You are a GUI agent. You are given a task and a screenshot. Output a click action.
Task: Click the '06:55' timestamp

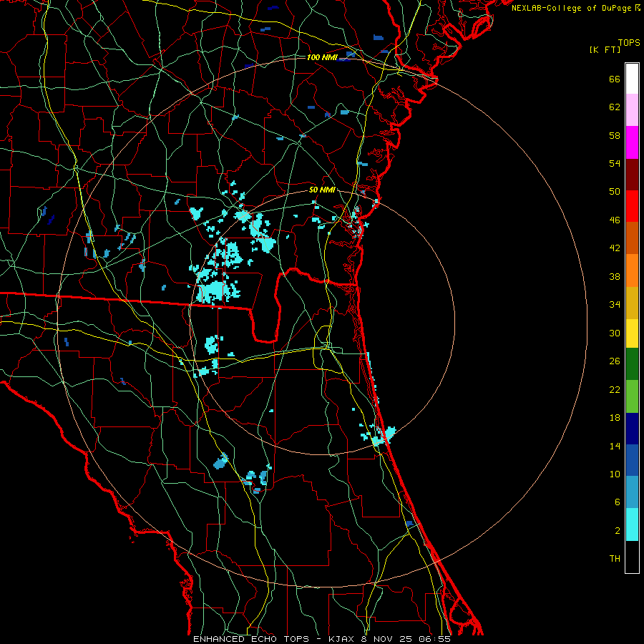click(x=434, y=639)
